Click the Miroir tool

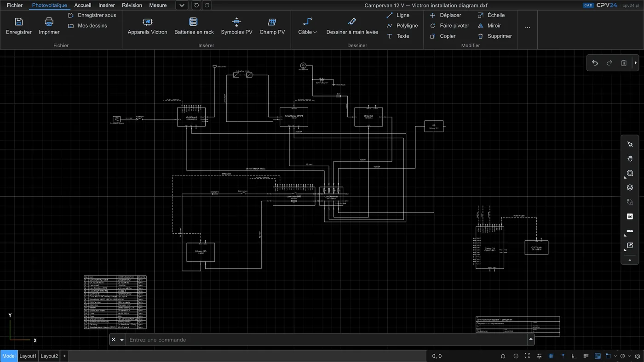[x=489, y=26]
